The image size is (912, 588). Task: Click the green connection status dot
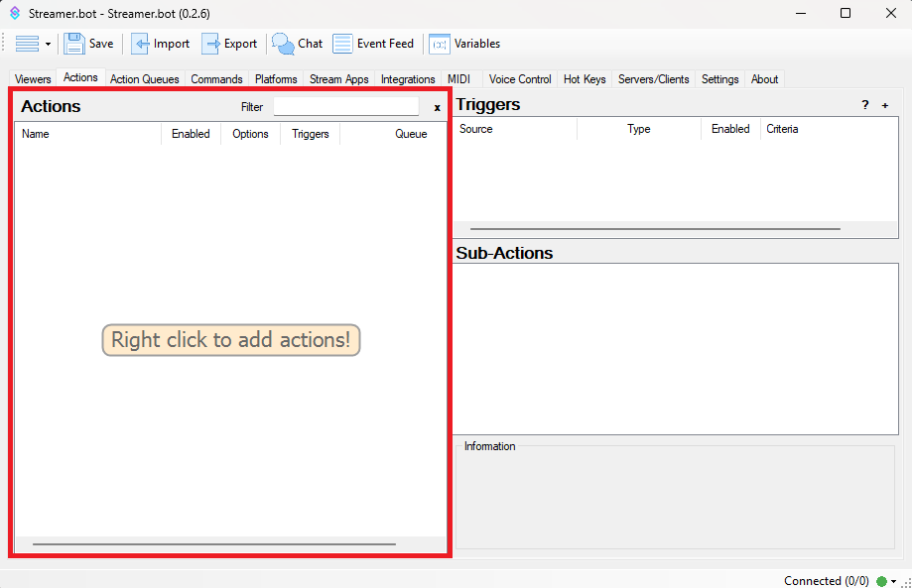pyautogui.click(x=881, y=581)
